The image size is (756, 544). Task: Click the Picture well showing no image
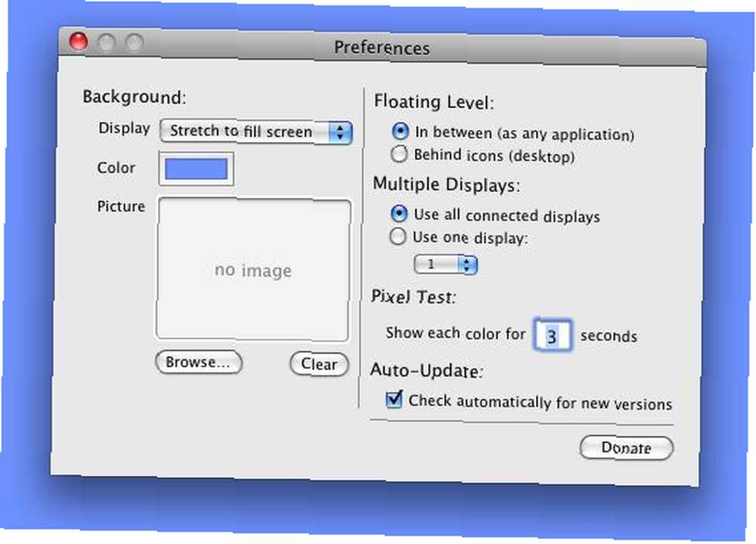(x=253, y=269)
